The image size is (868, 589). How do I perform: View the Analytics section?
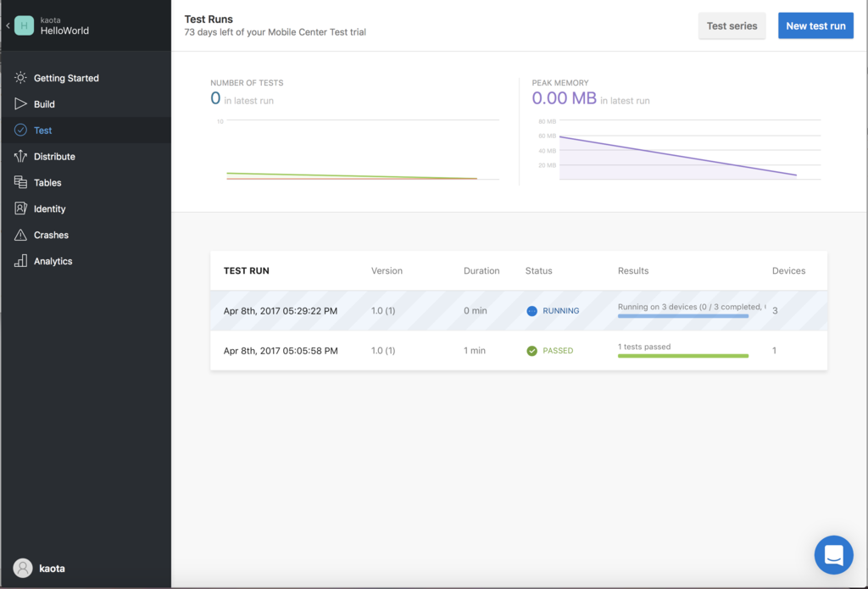click(x=86, y=261)
